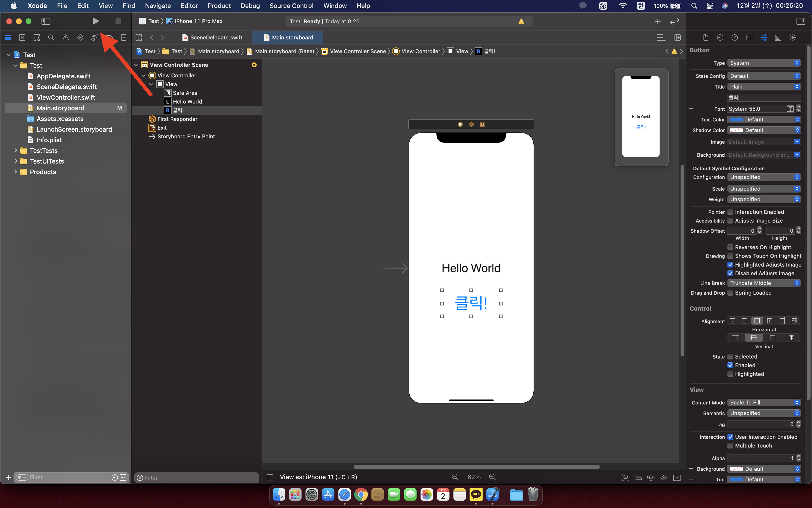
Task: Open Content Mode dropdown
Action: (x=764, y=403)
